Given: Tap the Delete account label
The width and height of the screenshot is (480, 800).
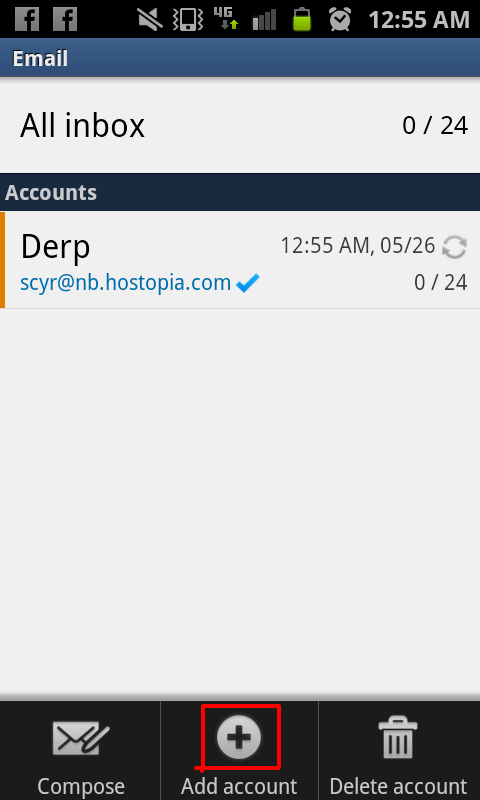Looking at the screenshot, I should pyautogui.click(x=398, y=786).
